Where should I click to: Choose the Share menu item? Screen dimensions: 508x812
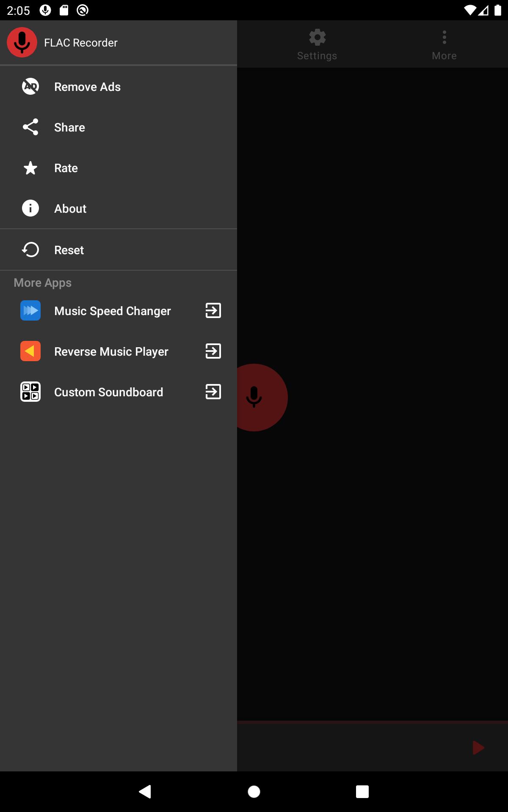coord(119,127)
